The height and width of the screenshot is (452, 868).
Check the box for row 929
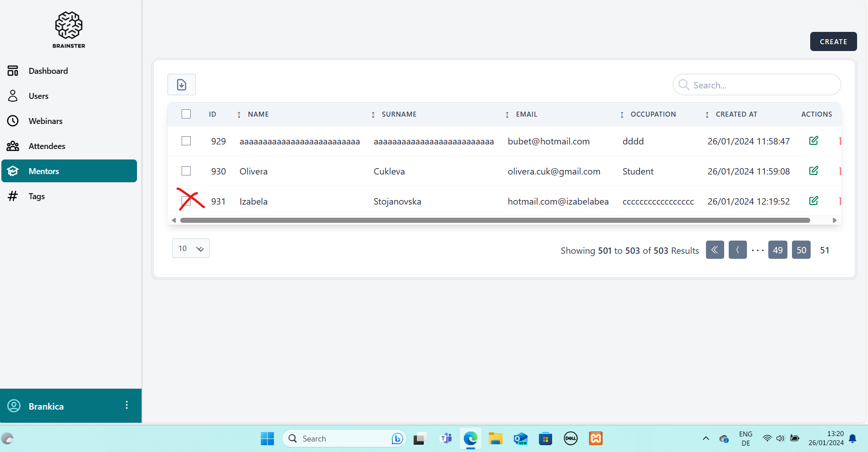point(186,141)
